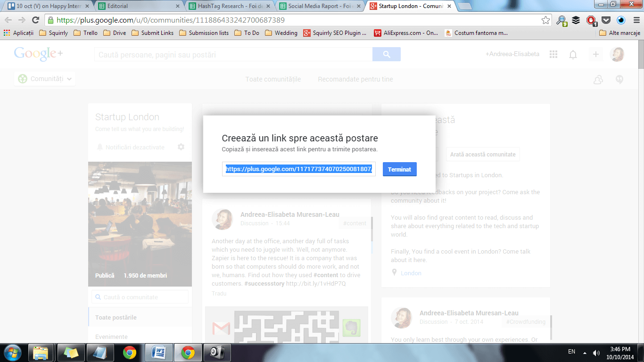The width and height of the screenshot is (644, 362).
Task: Open the http://bit.ly/1vHdP7Q link
Action: [x=316, y=284]
